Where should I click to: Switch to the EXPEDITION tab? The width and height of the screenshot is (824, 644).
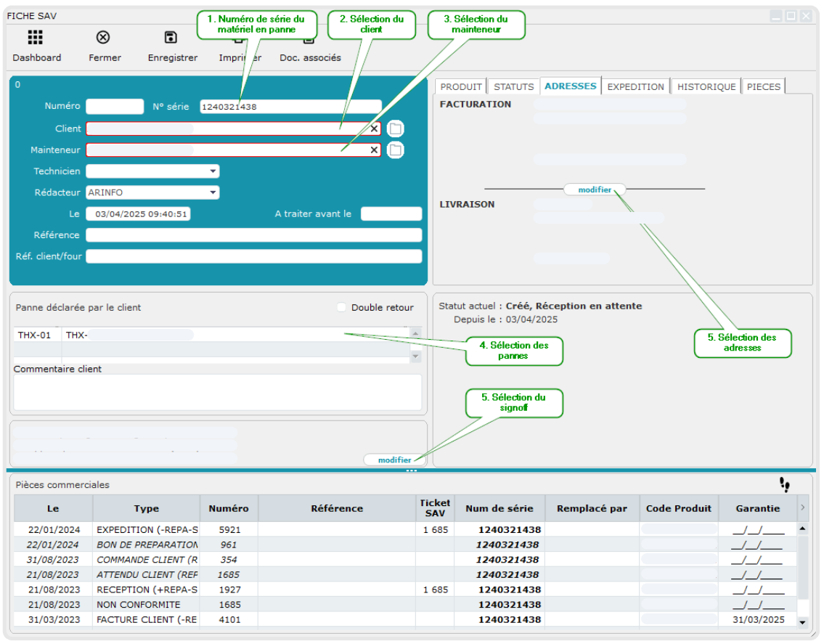[635, 86]
